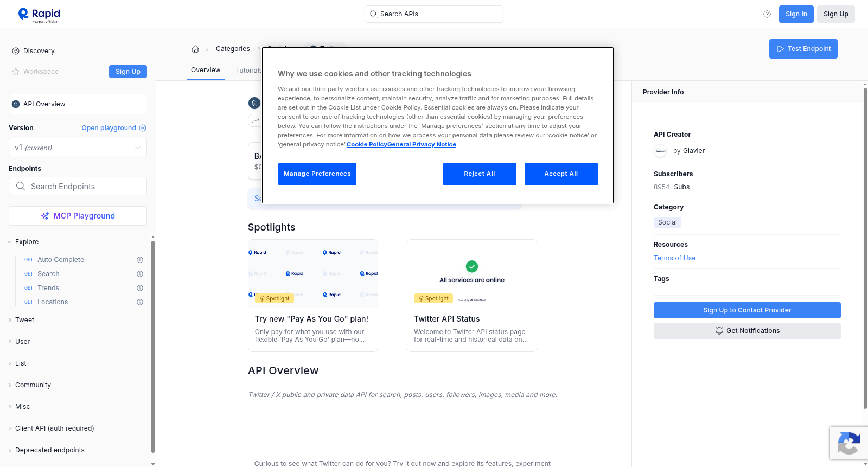Viewport: 868px width, 467px height.
Task: Open the Pay As You Go spotlight card
Action: tap(313, 296)
